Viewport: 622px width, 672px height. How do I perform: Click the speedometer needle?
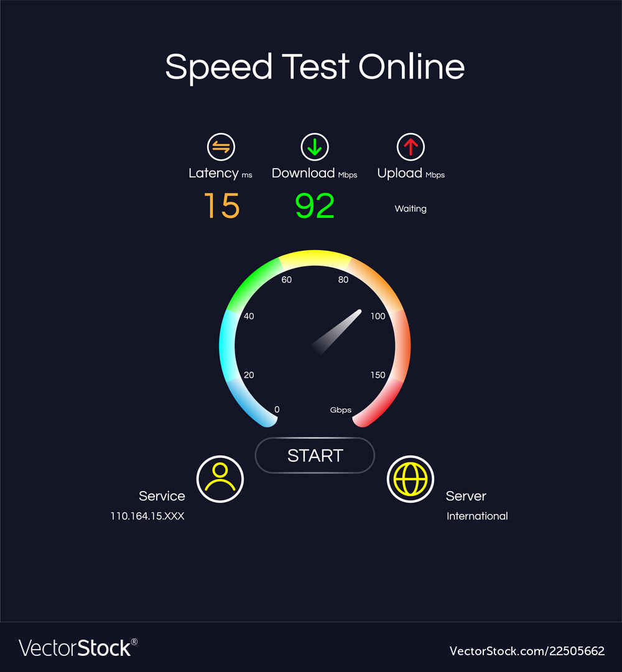click(337, 332)
